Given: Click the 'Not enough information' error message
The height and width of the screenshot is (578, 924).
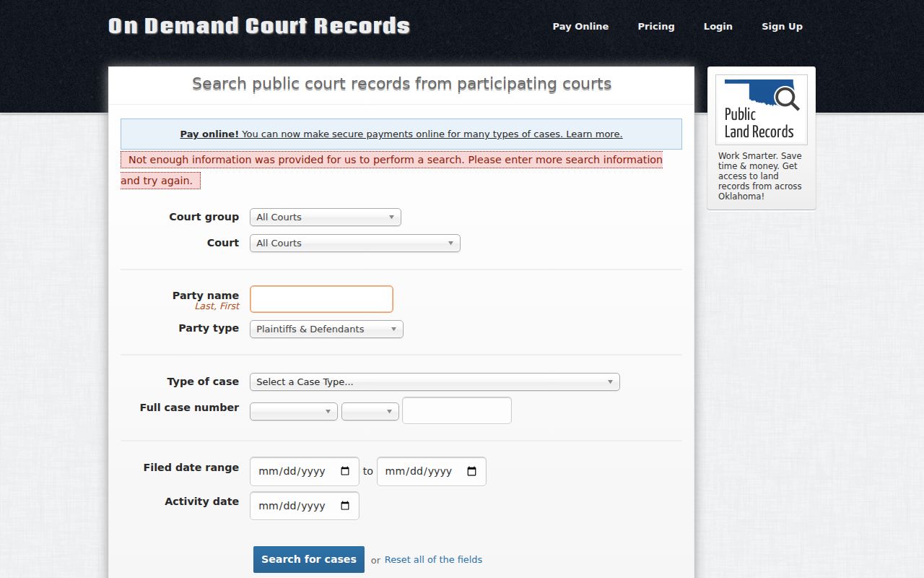Looking at the screenshot, I should pos(391,171).
